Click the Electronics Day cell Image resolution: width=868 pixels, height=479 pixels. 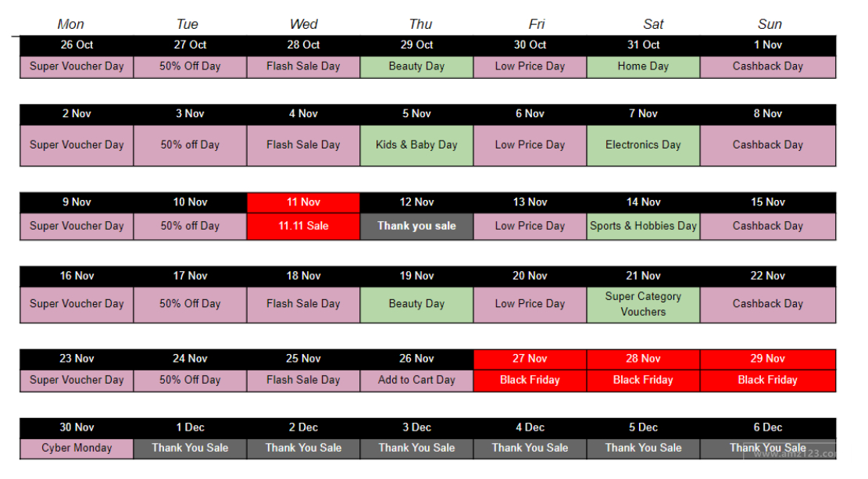pyautogui.click(x=643, y=145)
